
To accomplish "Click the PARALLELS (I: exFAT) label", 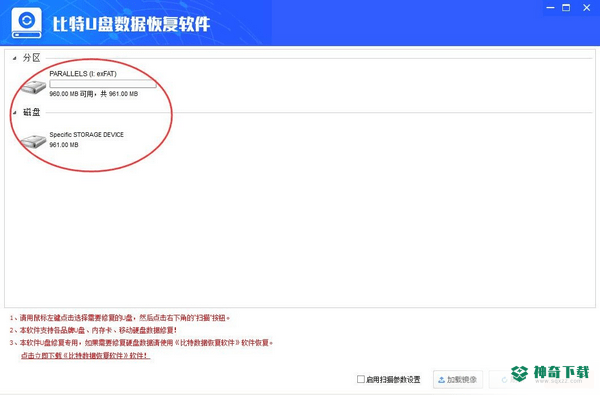I will click(x=83, y=73).
